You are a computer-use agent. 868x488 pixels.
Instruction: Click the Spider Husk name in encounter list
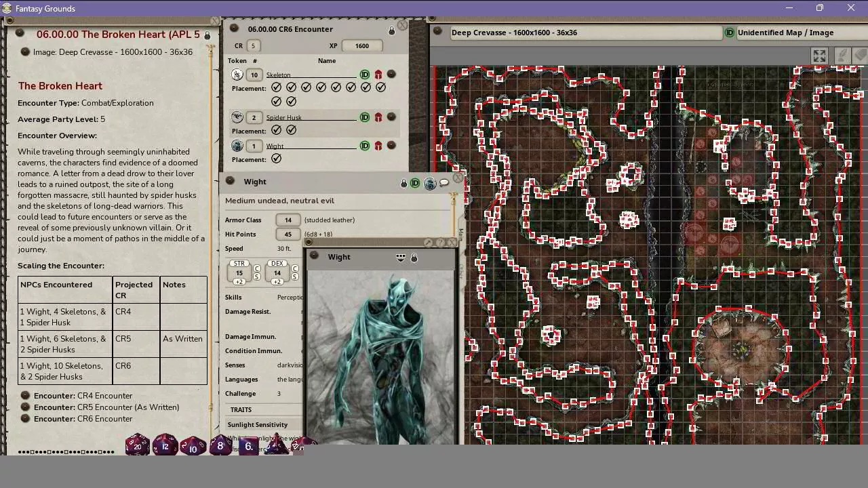tap(283, 118)
